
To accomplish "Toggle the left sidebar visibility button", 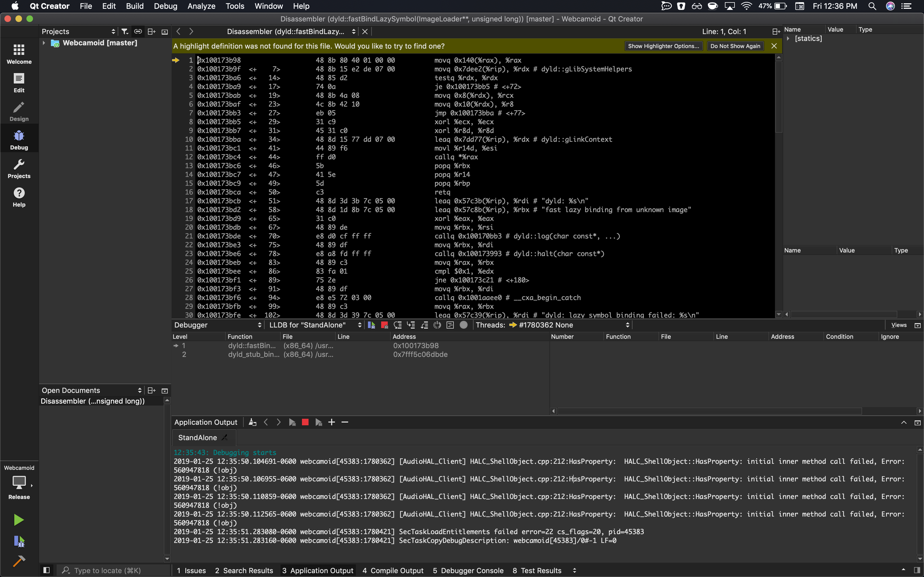I will 46,570.
